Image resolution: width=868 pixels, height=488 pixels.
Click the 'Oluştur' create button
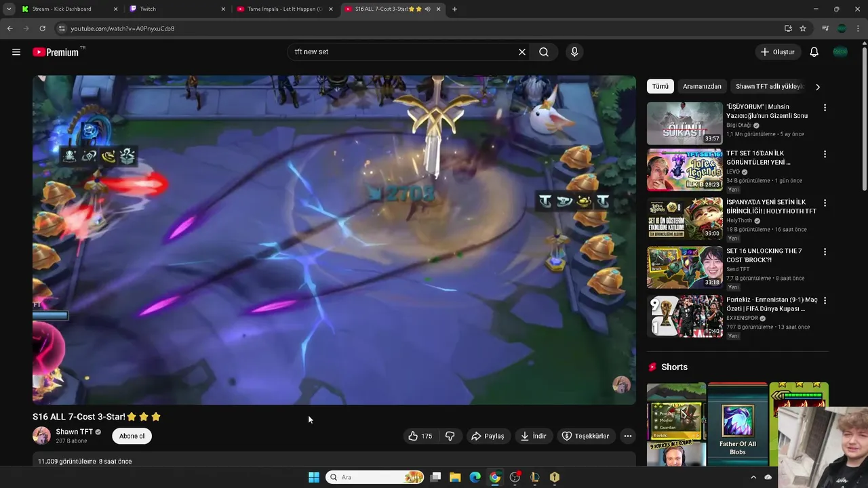[x=778, y=52]
